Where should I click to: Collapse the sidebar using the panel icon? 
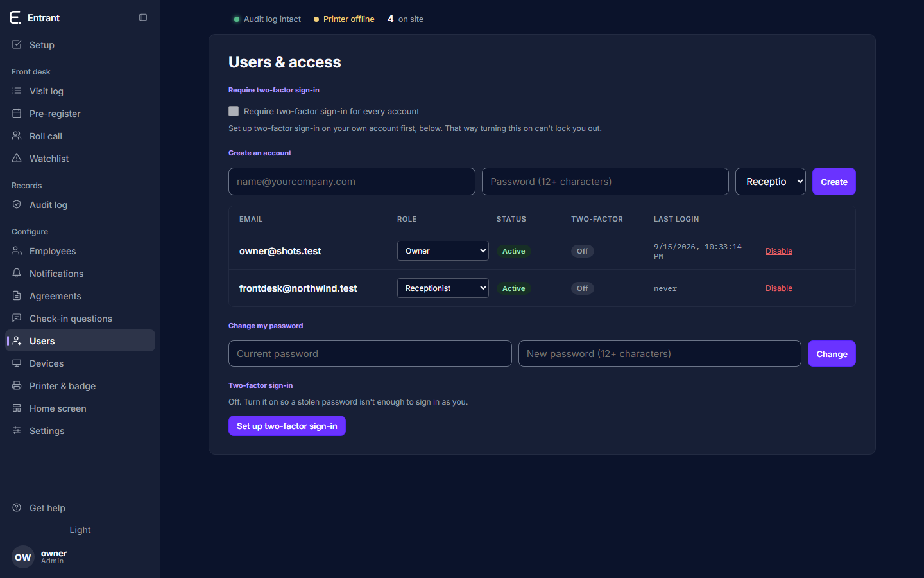point(143,17)
